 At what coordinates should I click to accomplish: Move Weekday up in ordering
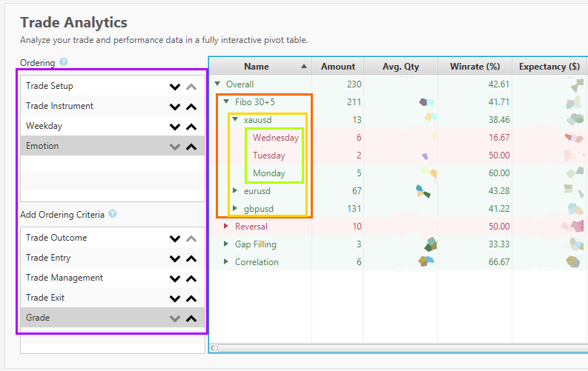point(191,127)
